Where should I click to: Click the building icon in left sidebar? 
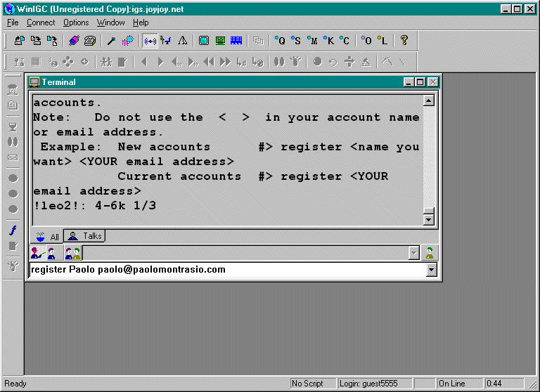coord(13,105)
